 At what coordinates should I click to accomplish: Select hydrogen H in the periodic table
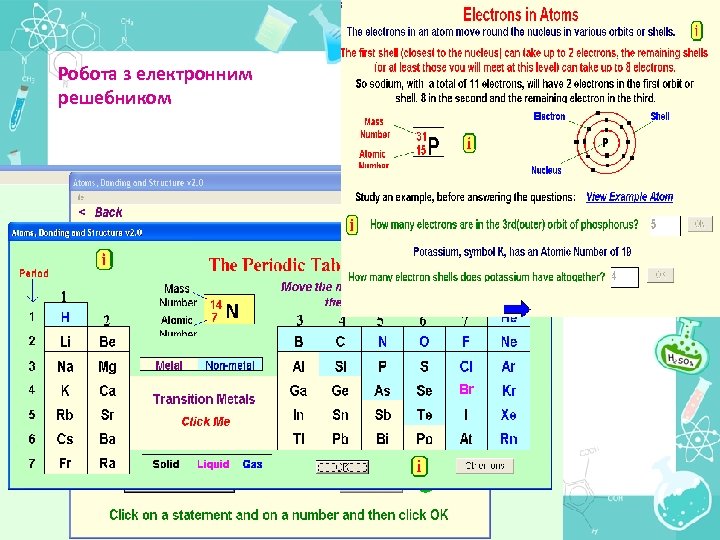click(x=65, y=316)
